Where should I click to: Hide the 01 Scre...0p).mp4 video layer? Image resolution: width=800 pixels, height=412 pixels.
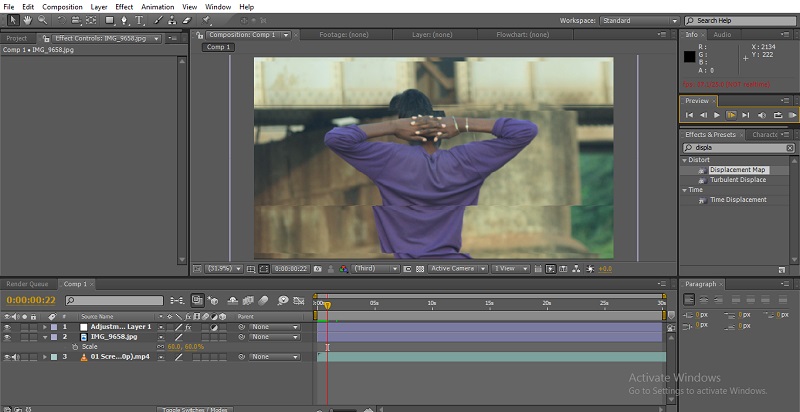coord(7,357)
